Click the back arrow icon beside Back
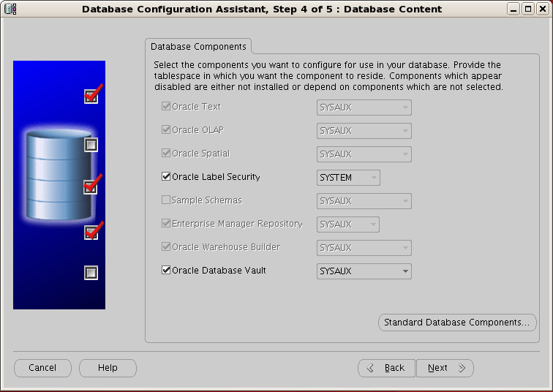This screenshot has width=553, height=392. [x=370, y=368]
